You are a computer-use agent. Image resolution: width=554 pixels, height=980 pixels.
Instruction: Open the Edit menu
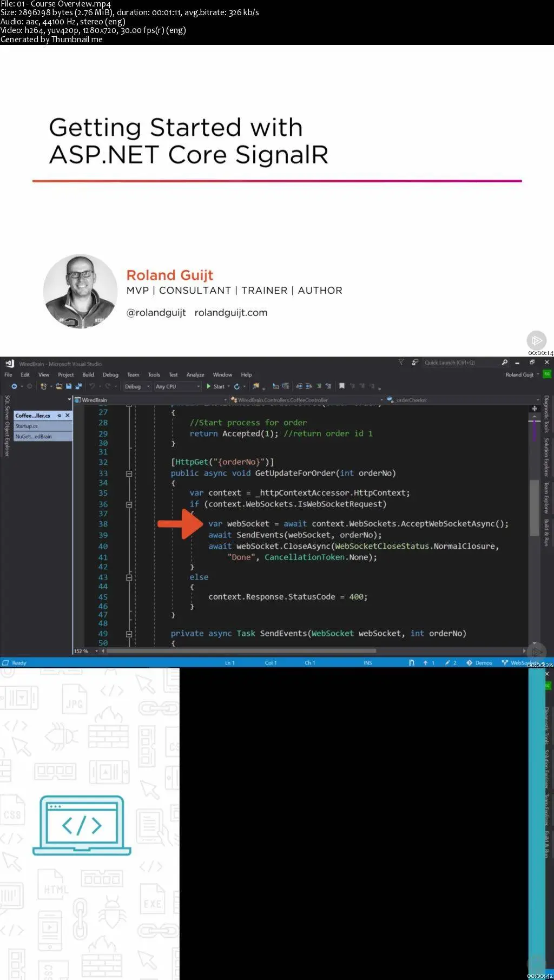[25, 374]
